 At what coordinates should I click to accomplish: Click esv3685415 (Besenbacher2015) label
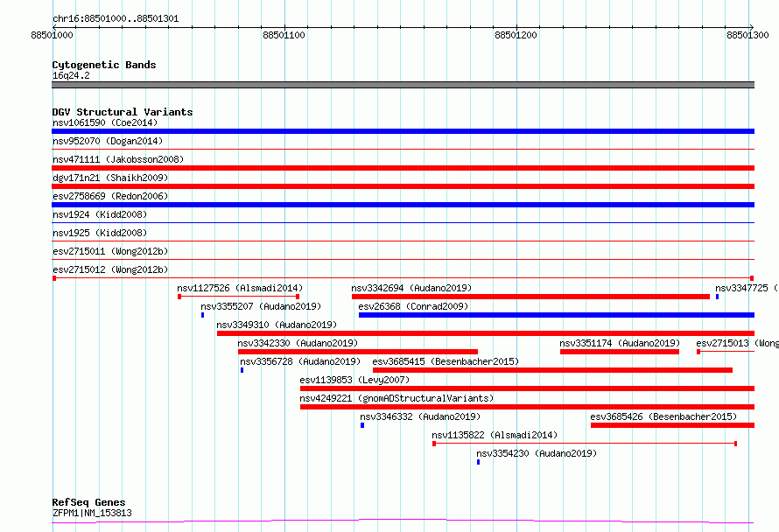[446, 361]
